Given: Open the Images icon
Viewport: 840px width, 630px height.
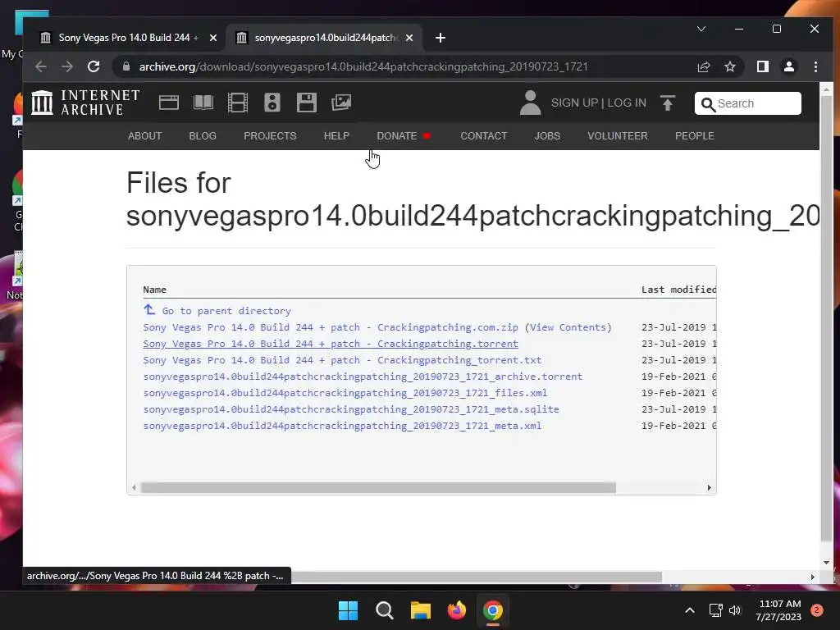Looking at the screenshot, I should [x=341, y=103].
